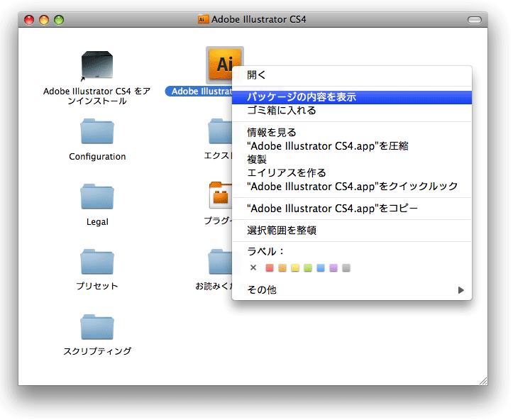
Task: Apply the yellow label color
Action: 295,268
